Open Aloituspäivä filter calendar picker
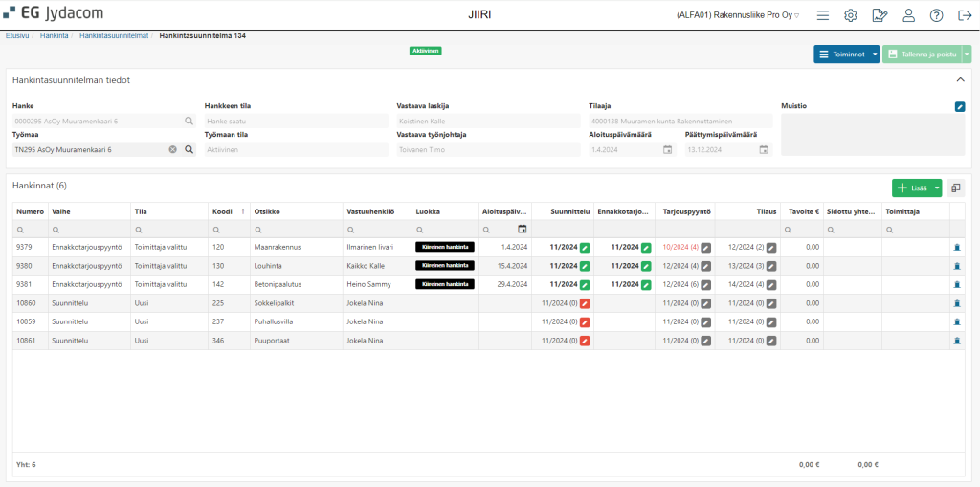 click(x=523, y=230)
